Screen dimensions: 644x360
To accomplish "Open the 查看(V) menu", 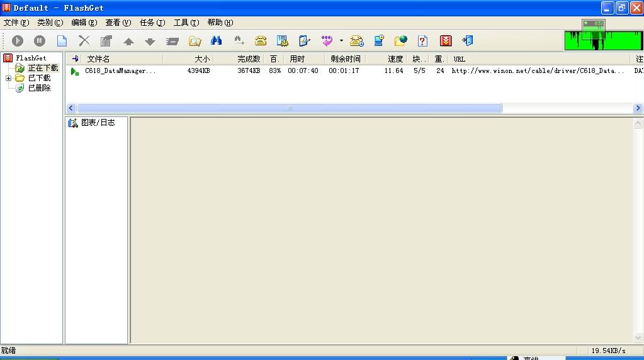I will (118, 23).
